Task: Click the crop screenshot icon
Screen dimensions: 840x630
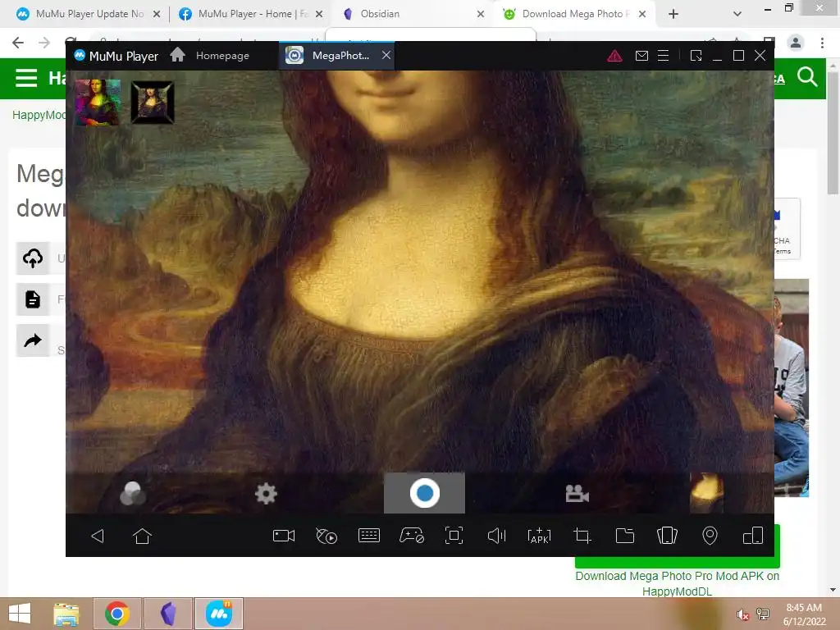Action: pyautogui.click(x=582, y=536)
